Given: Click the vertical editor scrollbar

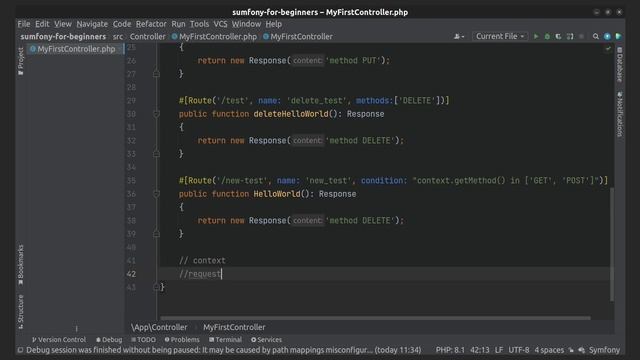Looking at the screenshot, I should click(612, 244).
